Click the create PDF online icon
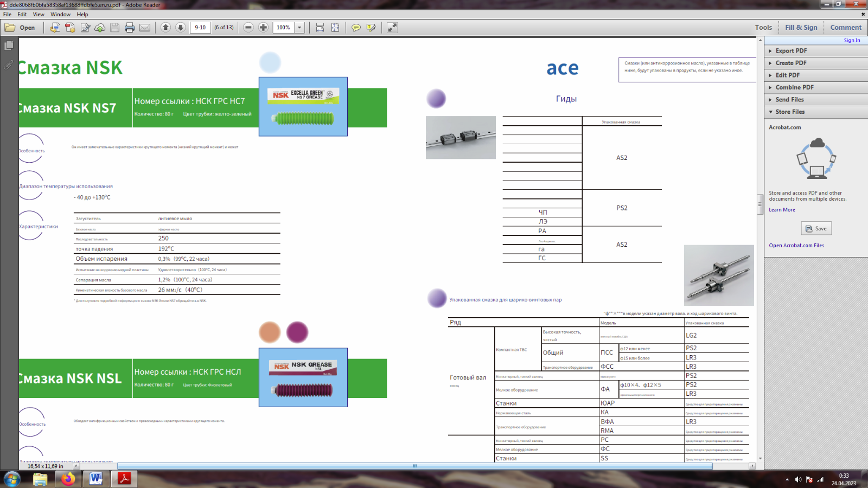 click(x=70, y=28)
